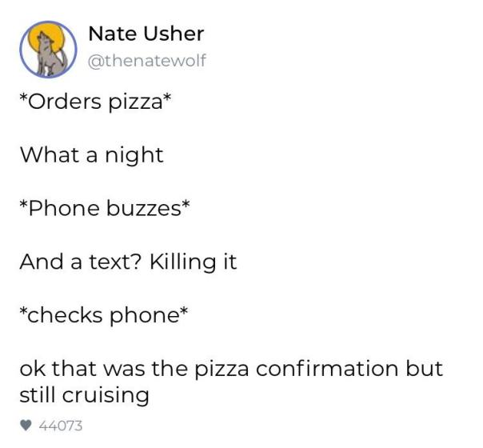The image size is (483, 448).
Task: Click the heart like icon
Action: tap(26, 426)
